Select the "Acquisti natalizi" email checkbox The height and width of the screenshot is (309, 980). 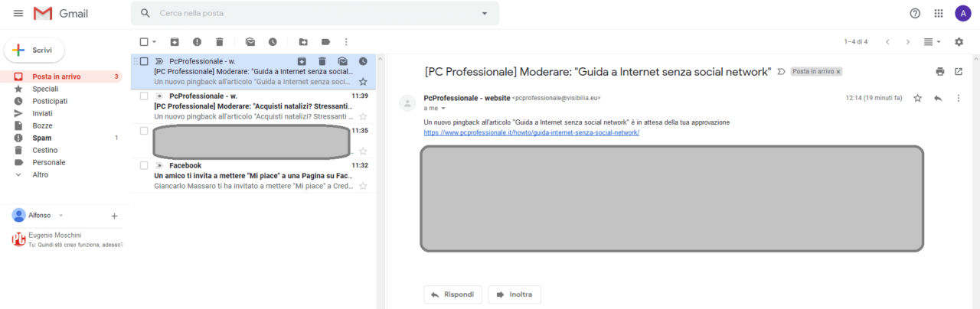[x=144, y=96]
